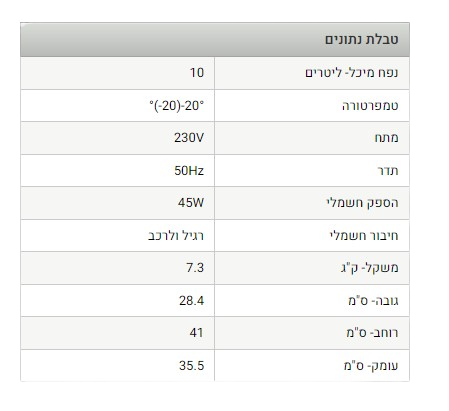Select the נפח מיכל- ליטרים label
Screen dimensions: 449x411
(x=352, y=73)
